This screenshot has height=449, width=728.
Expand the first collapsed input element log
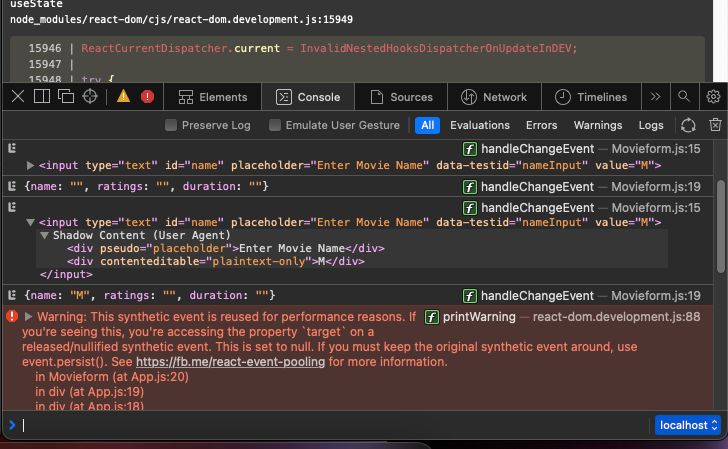pyautogui.click(x=30, y=165)
